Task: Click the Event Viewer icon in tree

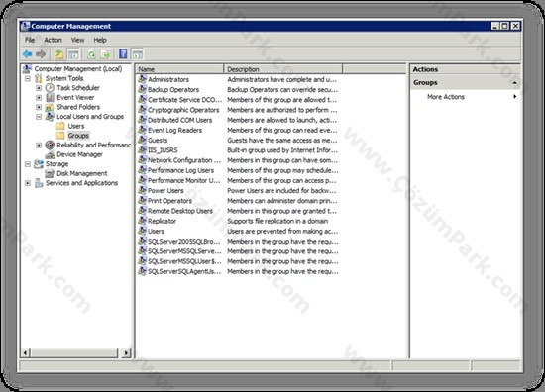Action: pyautogui.click(x=51, y=97)
